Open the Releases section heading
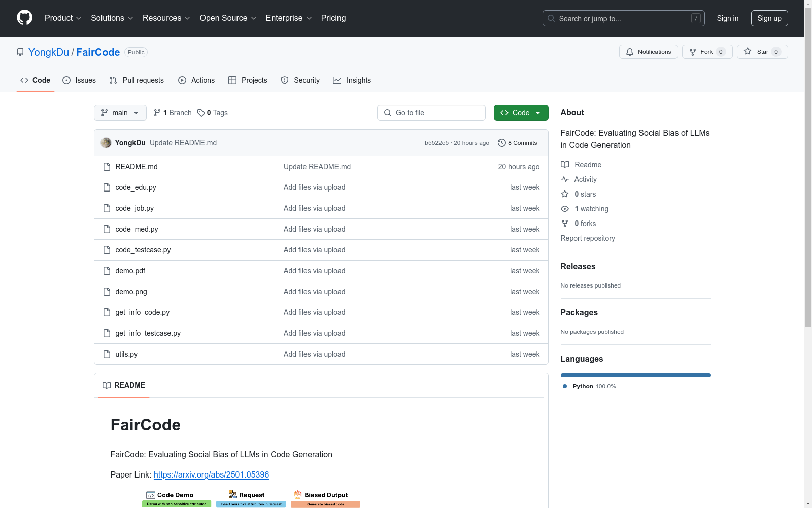 pyautogui.click(x=578, y=266)
